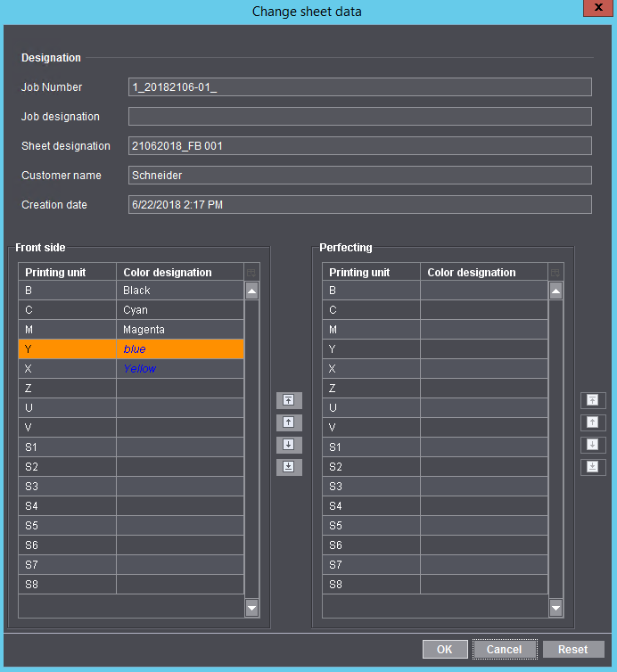
Task: Click Perfecting move-to-bottom arrow button
Action: click(x=593, y=467)
